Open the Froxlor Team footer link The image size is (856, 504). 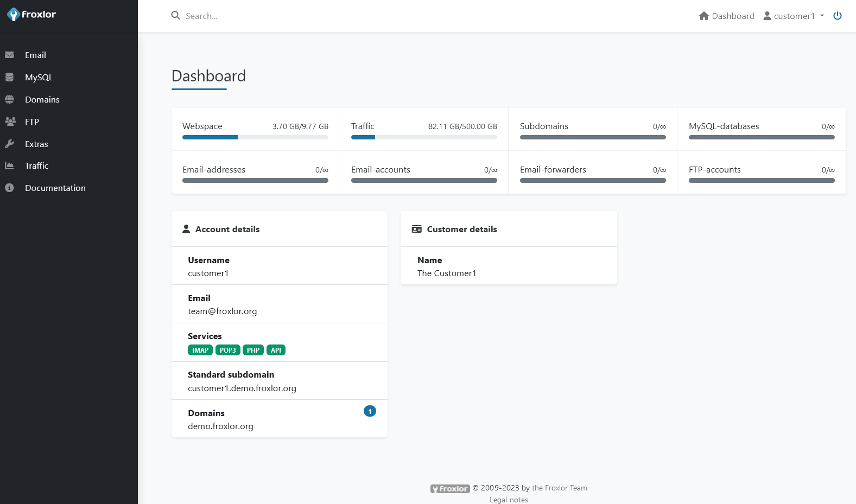tap(559, 488)
